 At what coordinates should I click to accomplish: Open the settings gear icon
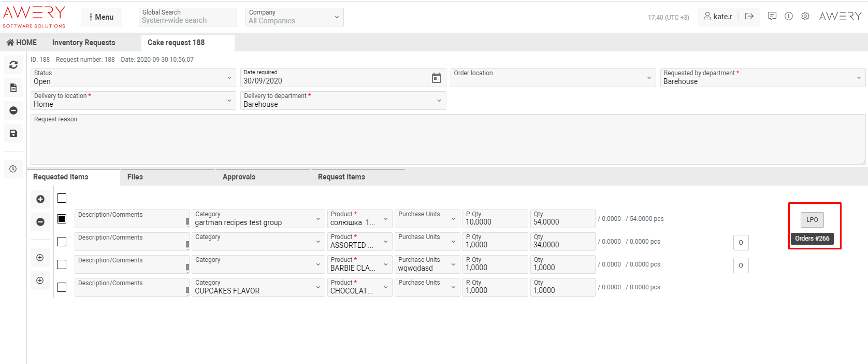click(805, 17)
